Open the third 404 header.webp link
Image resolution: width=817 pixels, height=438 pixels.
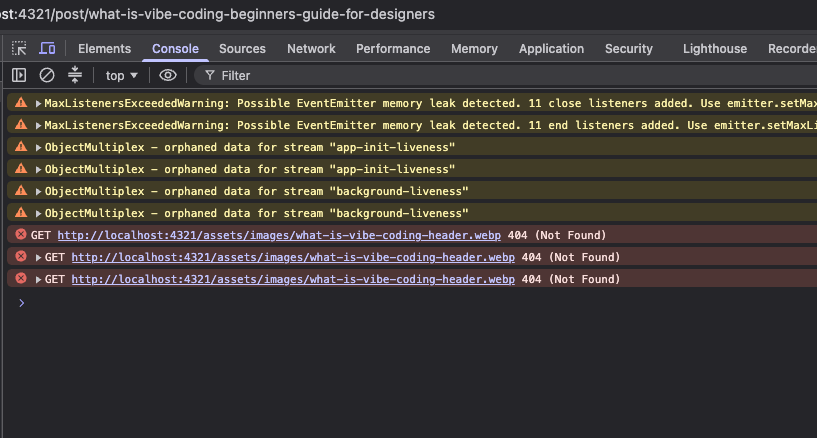tap(293, 279)
